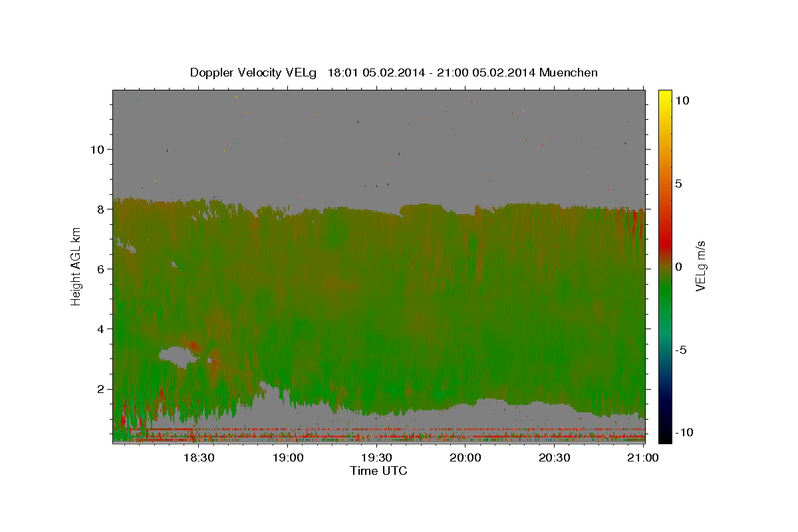Click the colorbar value -5 label
The width and height of the screenshot is (798, 532).
[682, 350]
